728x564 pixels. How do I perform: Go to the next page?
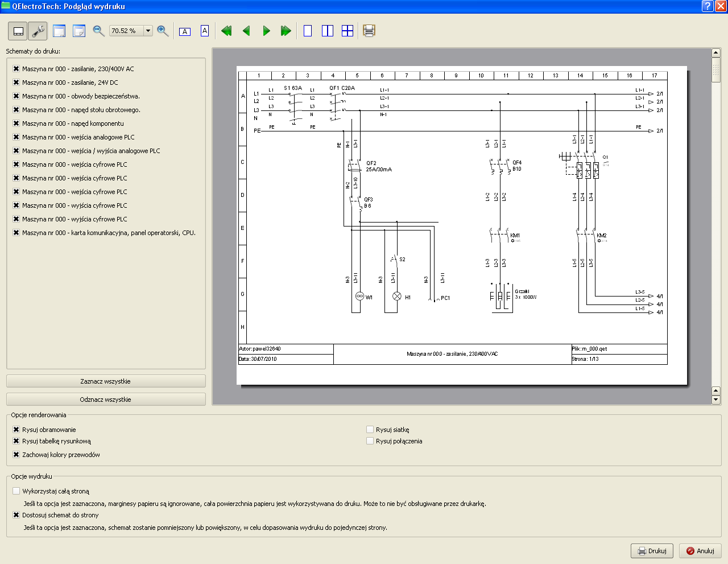pyautogui.click(x=266, y=31)
